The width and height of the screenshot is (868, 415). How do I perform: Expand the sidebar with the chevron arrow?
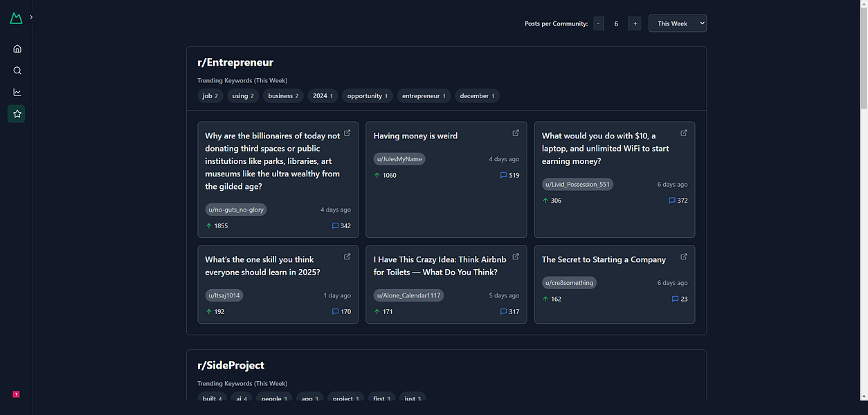[31, 17]
